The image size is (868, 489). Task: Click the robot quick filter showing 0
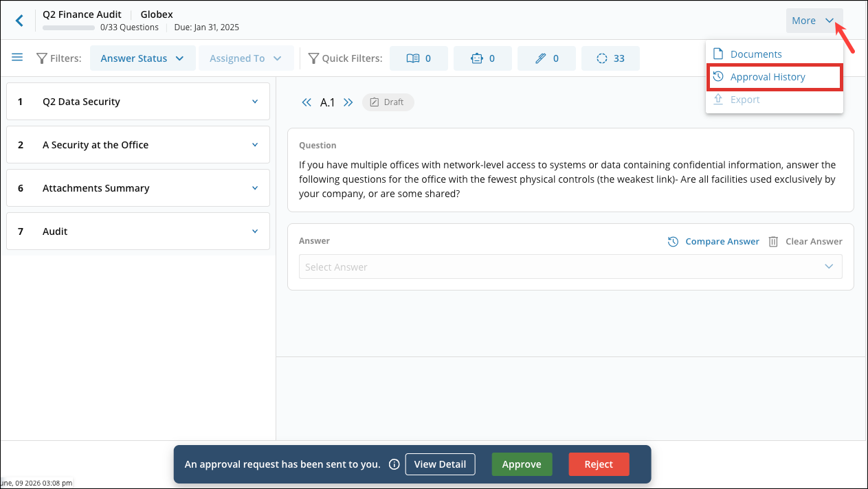pos(482,58)
